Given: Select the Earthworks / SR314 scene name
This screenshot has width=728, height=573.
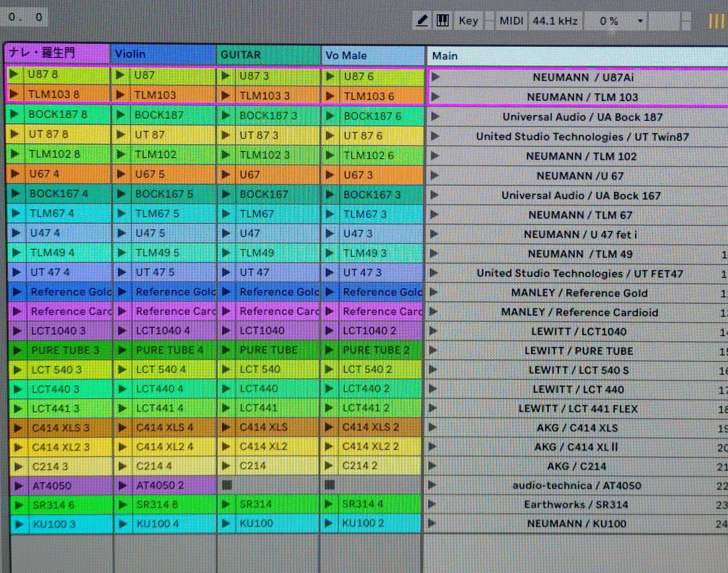Looking at the screenshot, I should pos(576,504).
